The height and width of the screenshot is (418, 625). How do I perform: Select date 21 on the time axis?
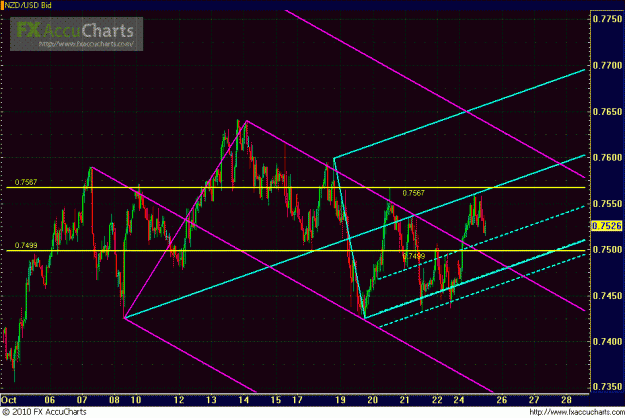pos(405,400)
